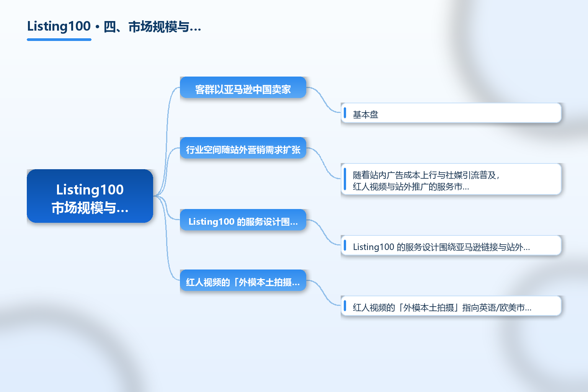Click the branch node 行业空间随站外营销需求扩张

click(x=243, y=148)
